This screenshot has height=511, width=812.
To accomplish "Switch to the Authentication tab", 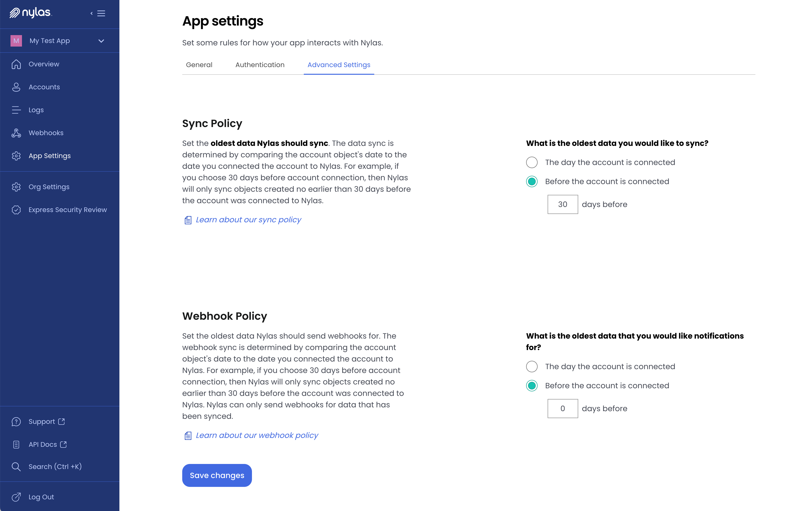I will coord(260,65).
